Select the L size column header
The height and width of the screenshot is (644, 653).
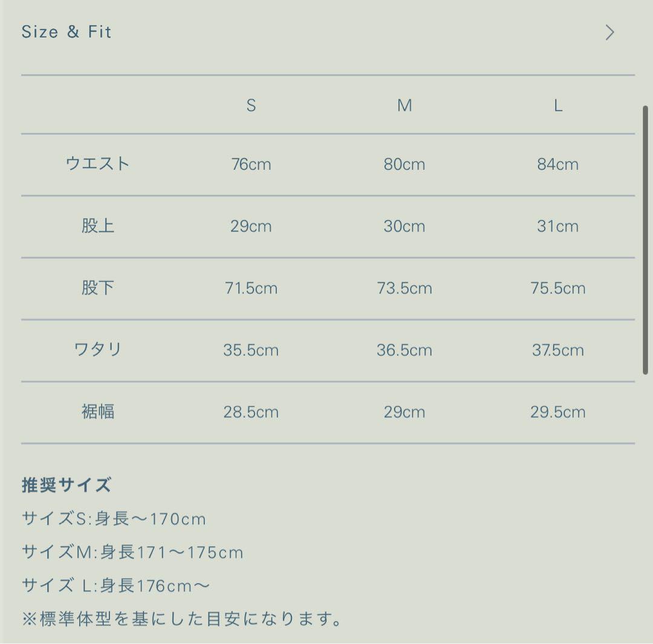tap(558, 105)
